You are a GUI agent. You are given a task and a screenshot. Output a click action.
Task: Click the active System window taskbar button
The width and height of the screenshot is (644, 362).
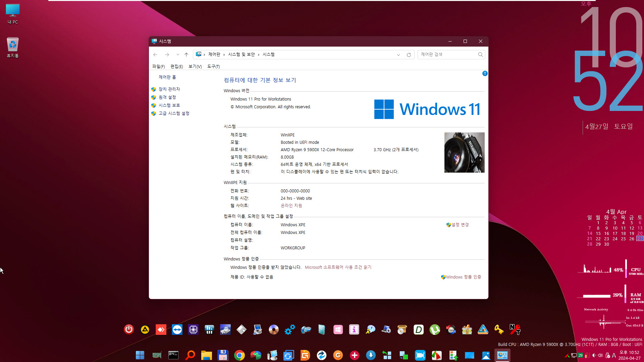(x=502, y=355)
